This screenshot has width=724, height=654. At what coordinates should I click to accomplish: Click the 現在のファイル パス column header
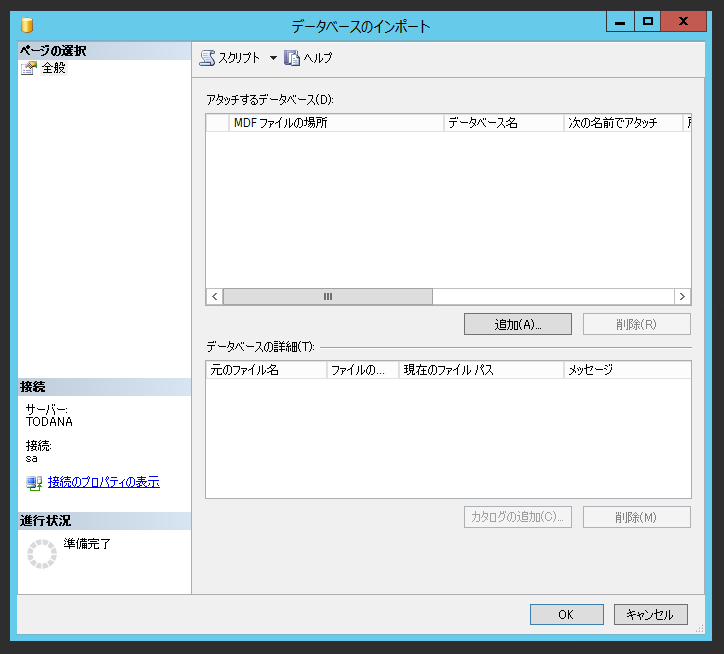click(481, 370)
